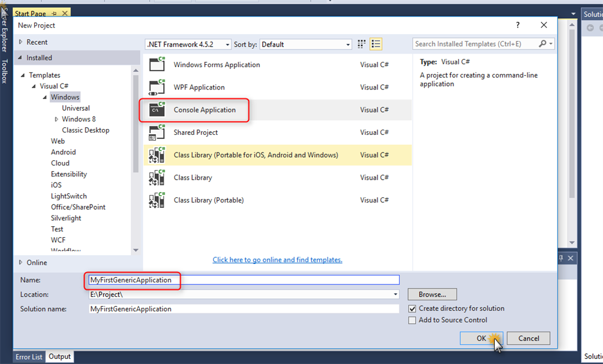
Task: Pin the lower right panel
Action: click(x=561, y=258)
